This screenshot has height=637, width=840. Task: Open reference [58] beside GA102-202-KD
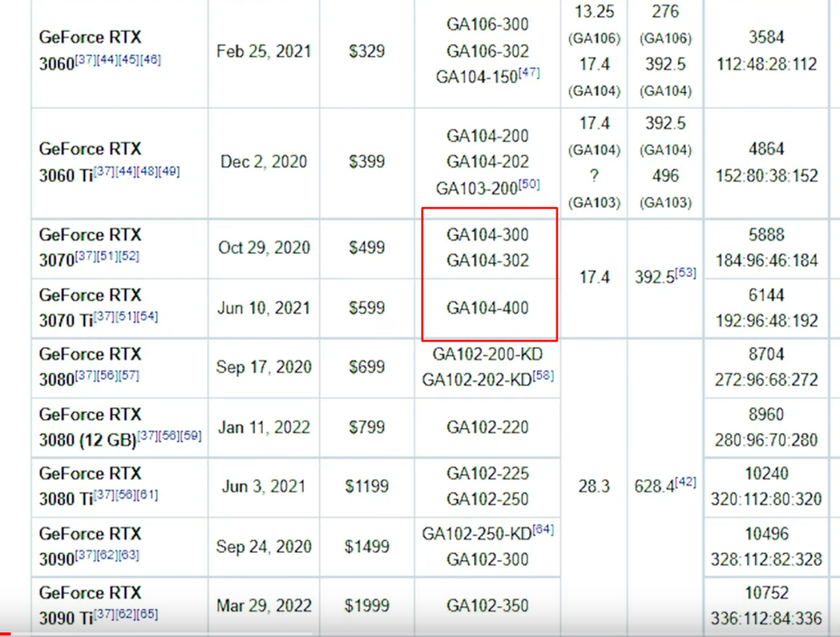(543, 375)
